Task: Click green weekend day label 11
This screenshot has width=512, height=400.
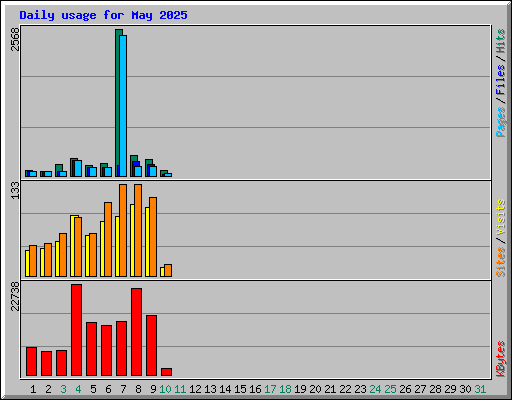Action: (x=180, y=389)
